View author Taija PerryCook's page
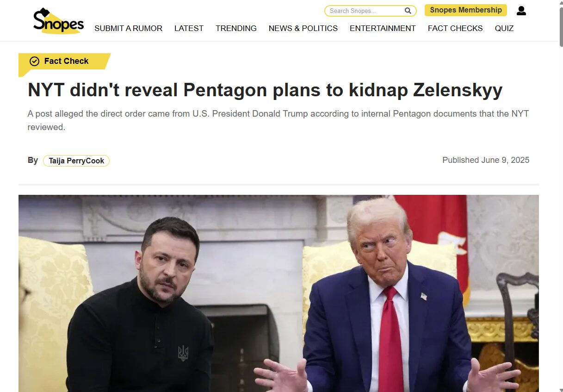This screenshot has width=563, height=392. point(76,161)
